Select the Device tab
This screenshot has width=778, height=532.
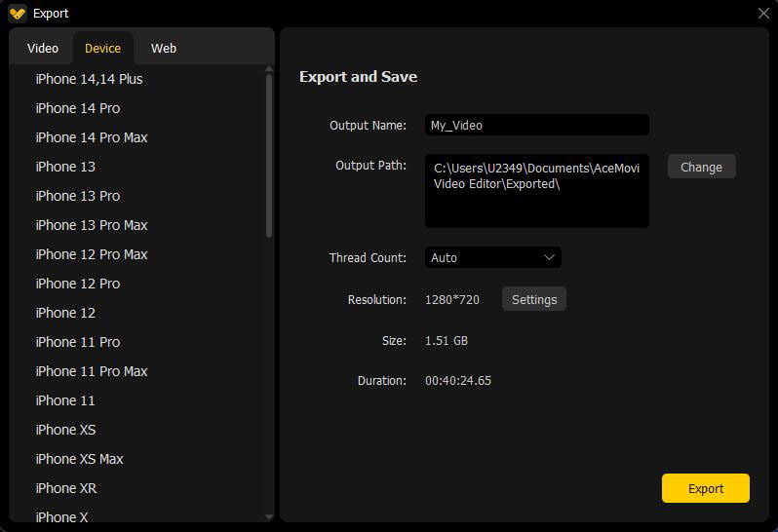(102, 48)
